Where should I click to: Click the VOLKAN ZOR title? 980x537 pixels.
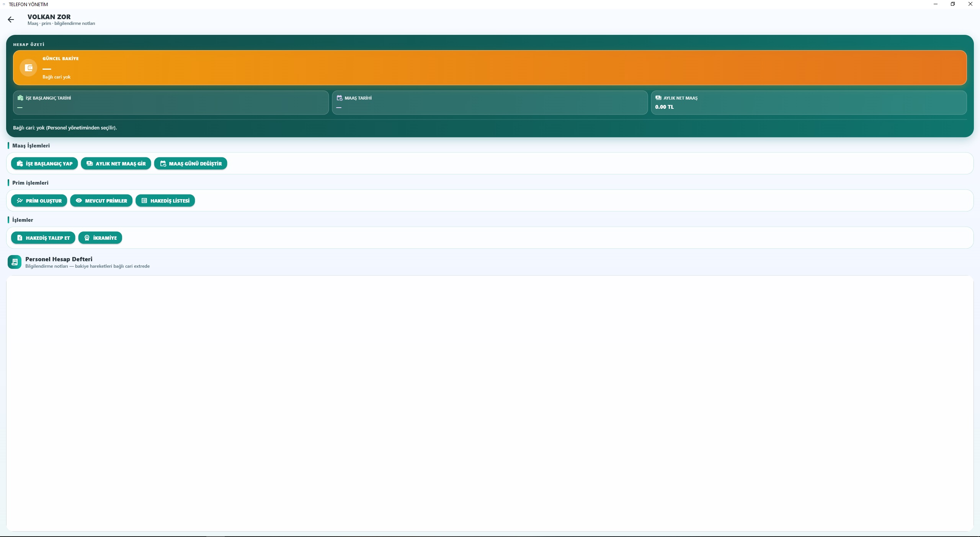[49, 17]
